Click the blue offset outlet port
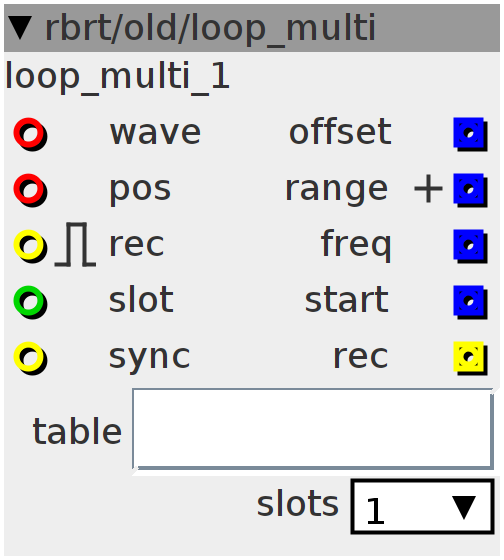This screenshot has width=504, height=560. pyautogui.click(x=470, y=134)
